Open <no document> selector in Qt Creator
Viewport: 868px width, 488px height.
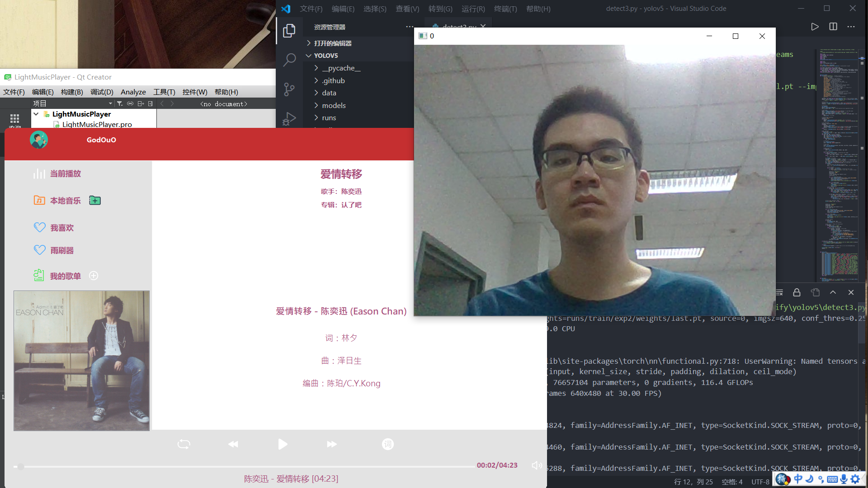click(x=224, y=104)
